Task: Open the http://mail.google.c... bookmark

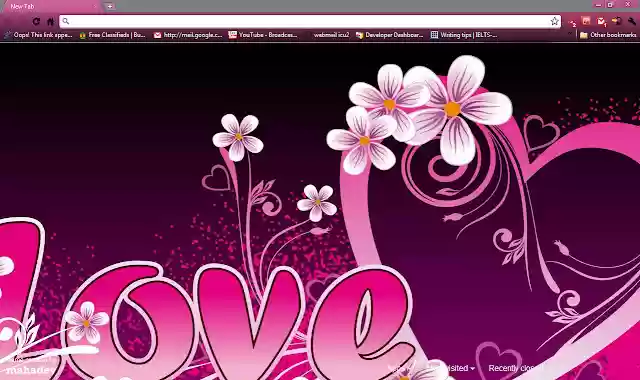Action: tap(188, 35)
